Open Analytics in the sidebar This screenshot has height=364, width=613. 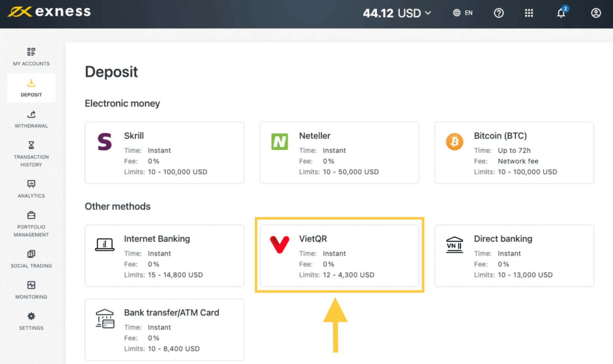pyautogui.click(x=31, y=189)
